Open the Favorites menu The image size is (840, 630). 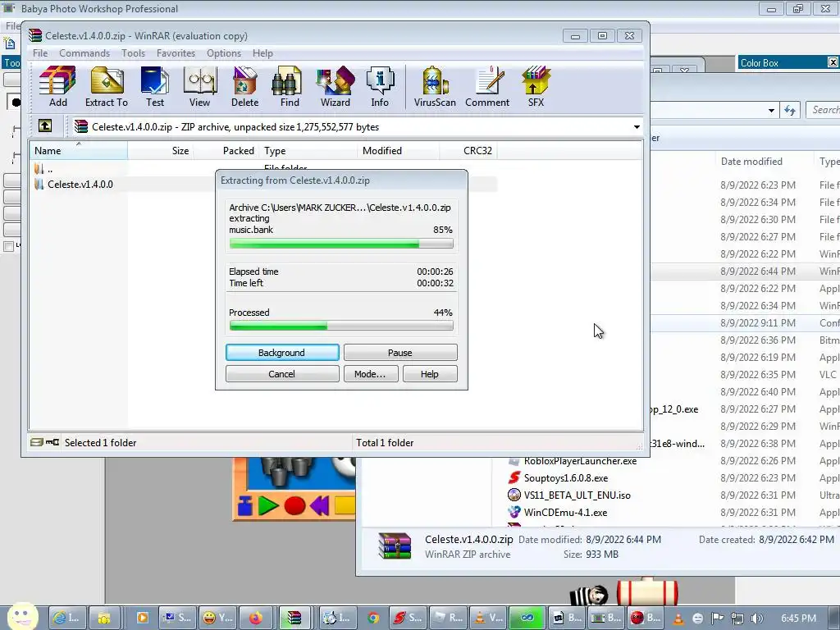tap(176, 53)
